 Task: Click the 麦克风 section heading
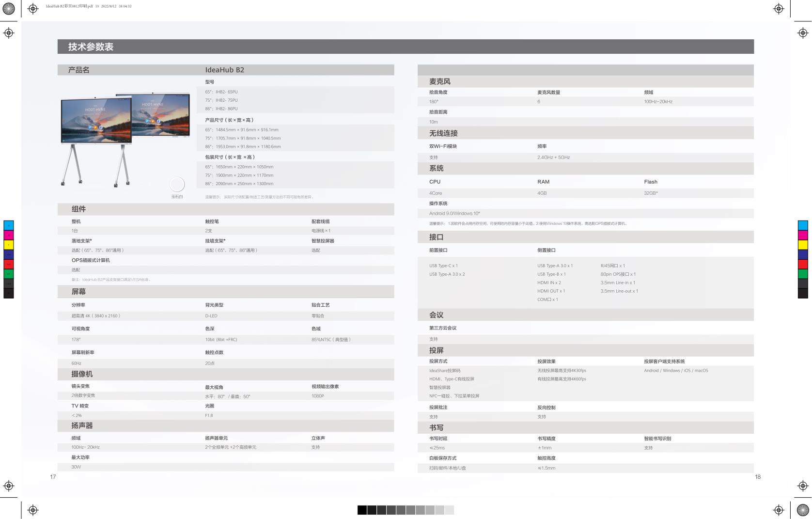click(440, 81)
